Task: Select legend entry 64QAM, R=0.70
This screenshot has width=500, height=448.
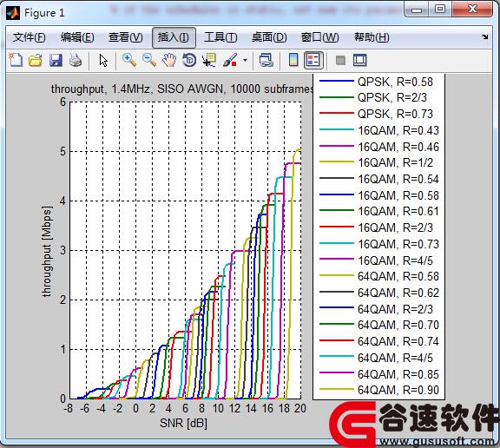Action: point(379,325)
